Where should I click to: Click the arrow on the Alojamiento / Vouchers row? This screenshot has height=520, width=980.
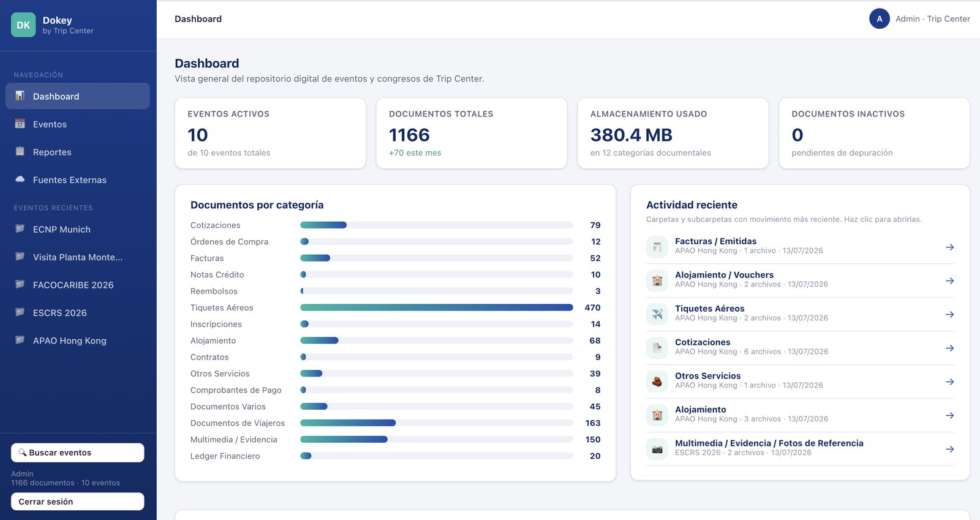(950, 281)
